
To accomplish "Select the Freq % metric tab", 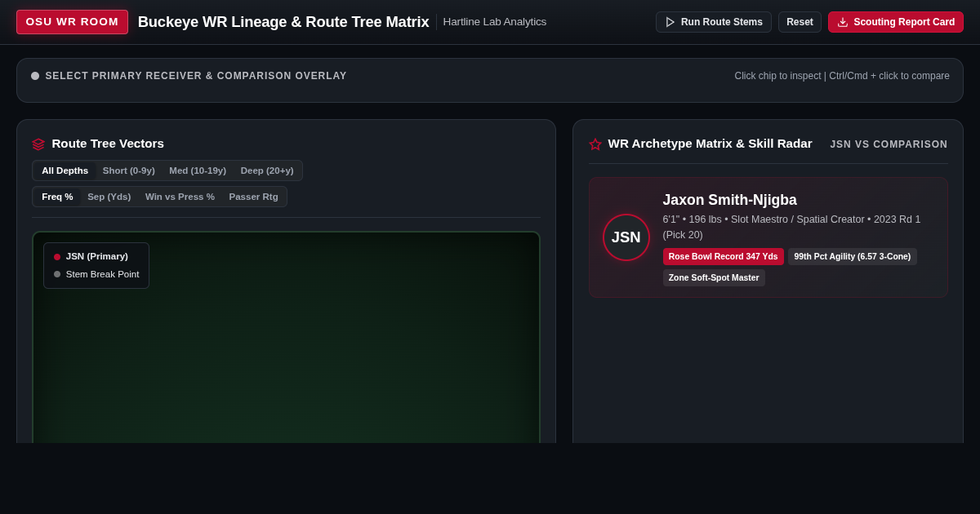I will click(x=57, y=197).
